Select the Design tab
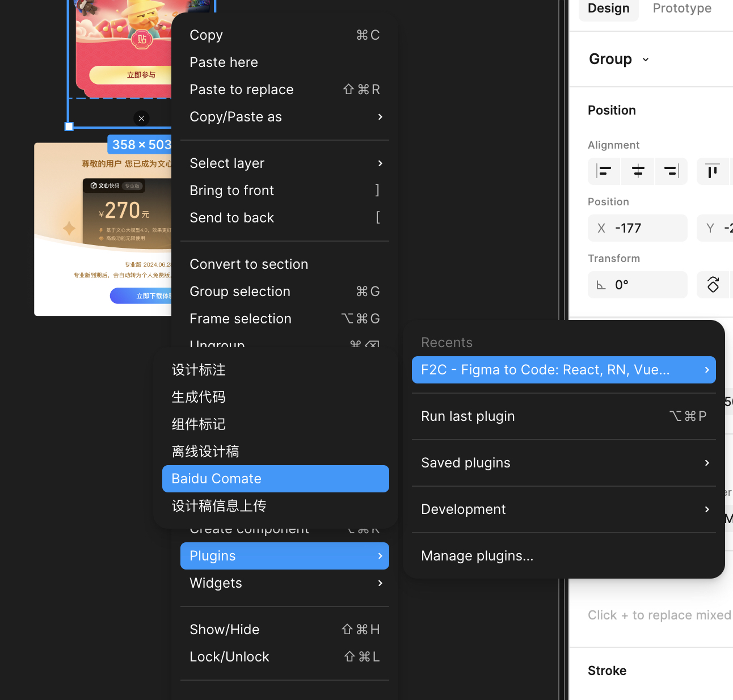Viewport: 733px width, 700px height. pyautogui.click(x=608, y=9)
